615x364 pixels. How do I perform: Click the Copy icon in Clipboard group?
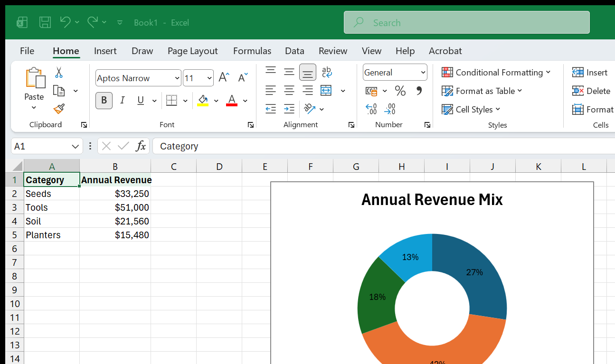pos(59,91)
